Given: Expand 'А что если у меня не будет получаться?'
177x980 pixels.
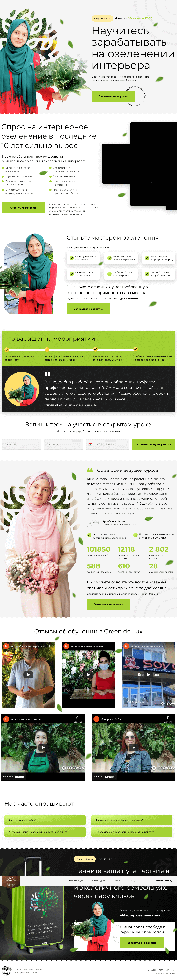Looking at the screenshot, I should tap(132, 820).
